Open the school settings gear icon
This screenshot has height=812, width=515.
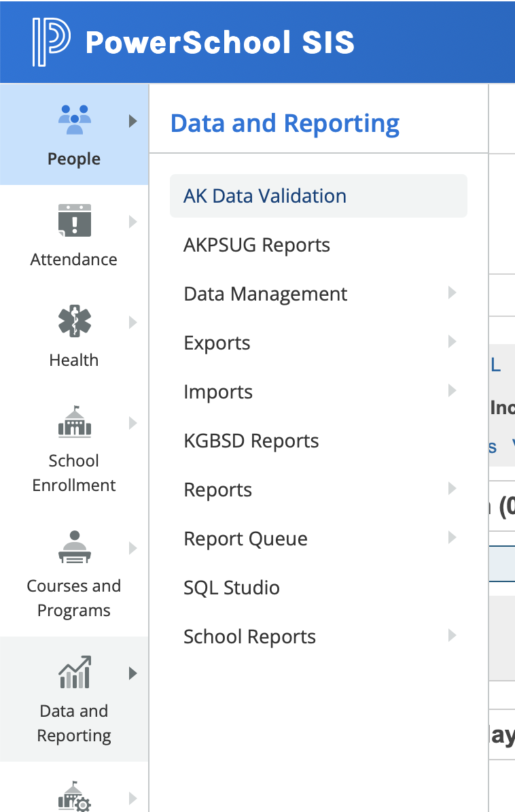75,796
